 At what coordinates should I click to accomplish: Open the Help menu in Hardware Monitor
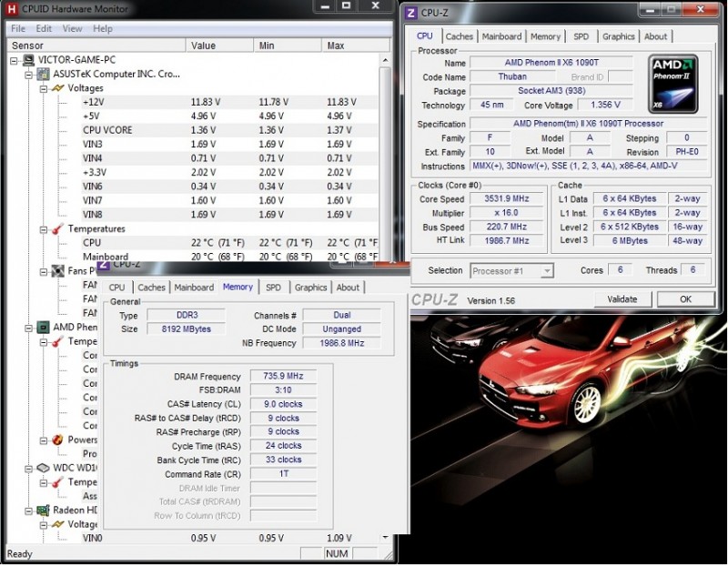pos(103,29)
